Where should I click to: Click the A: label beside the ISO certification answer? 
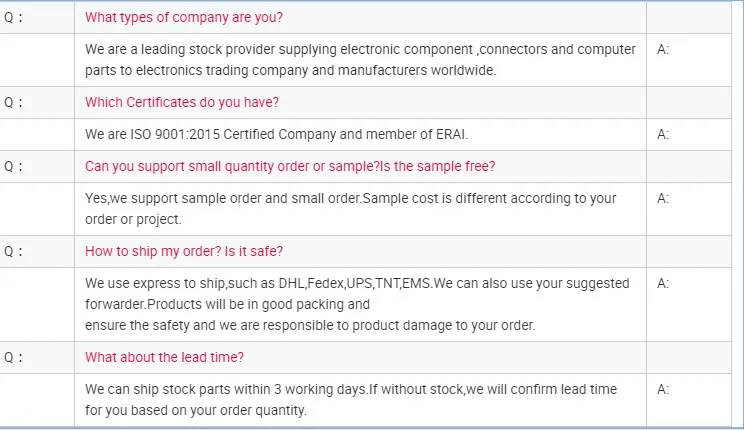coord(663,134)
